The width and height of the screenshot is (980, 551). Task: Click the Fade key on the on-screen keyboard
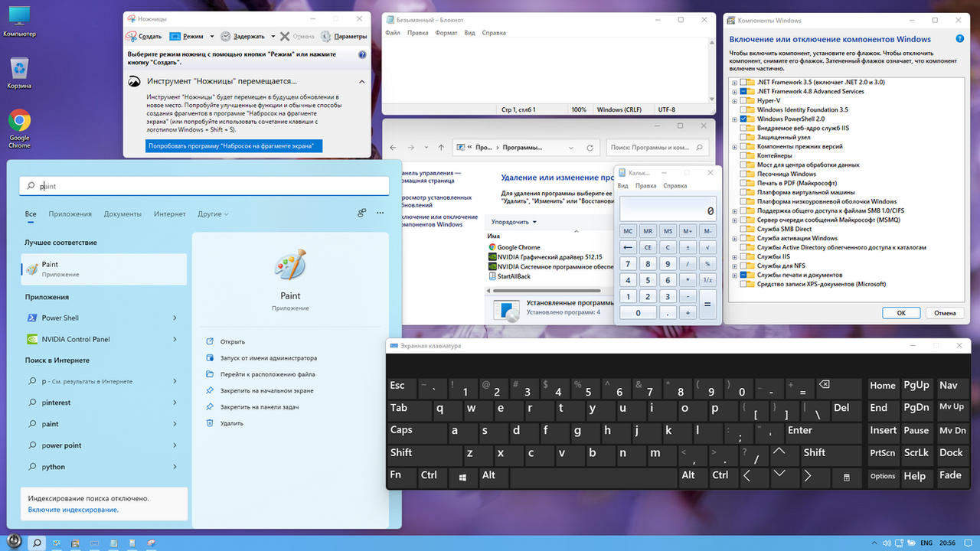(x=952, y=476)
